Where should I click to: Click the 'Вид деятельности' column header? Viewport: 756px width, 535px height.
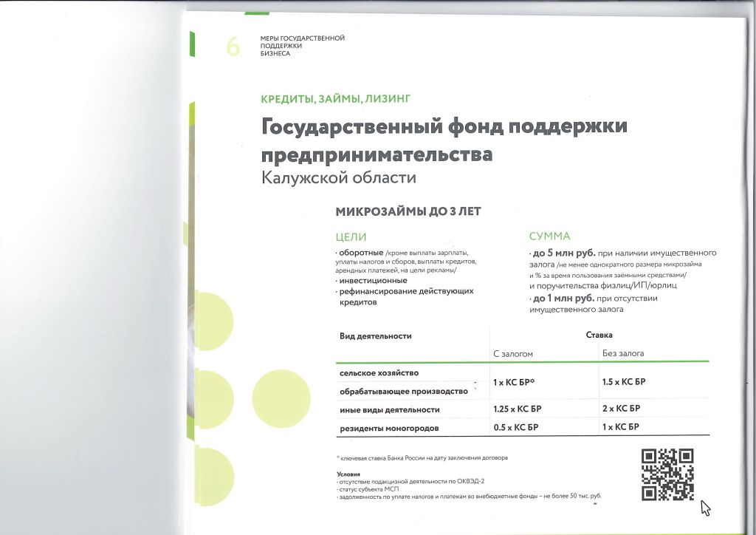coord(375,335)
